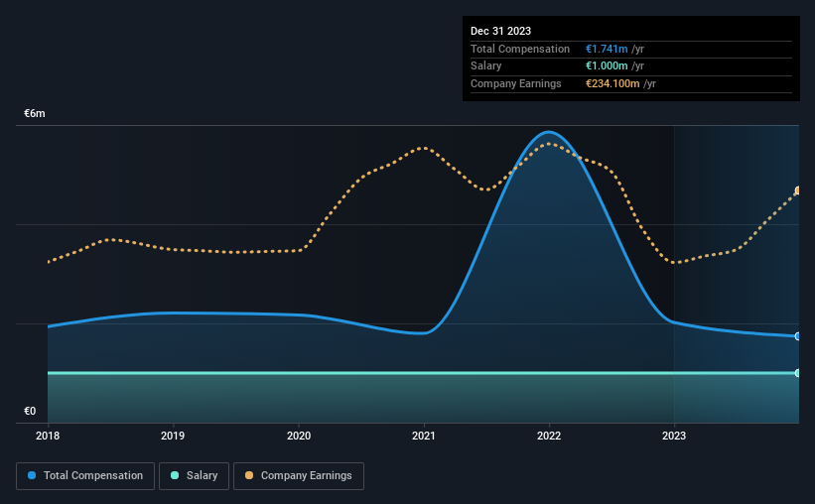Click the 2022 x-axis label
Image resolution: width=815 pixels, height=504 pixels.
click(549, 436)
